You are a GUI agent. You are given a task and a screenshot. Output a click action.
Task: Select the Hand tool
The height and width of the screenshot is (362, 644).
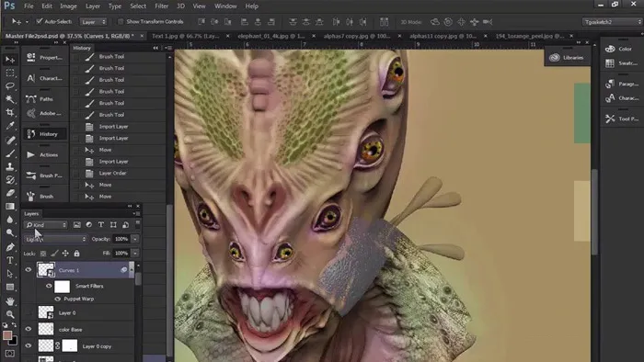[x=10, y=301]
